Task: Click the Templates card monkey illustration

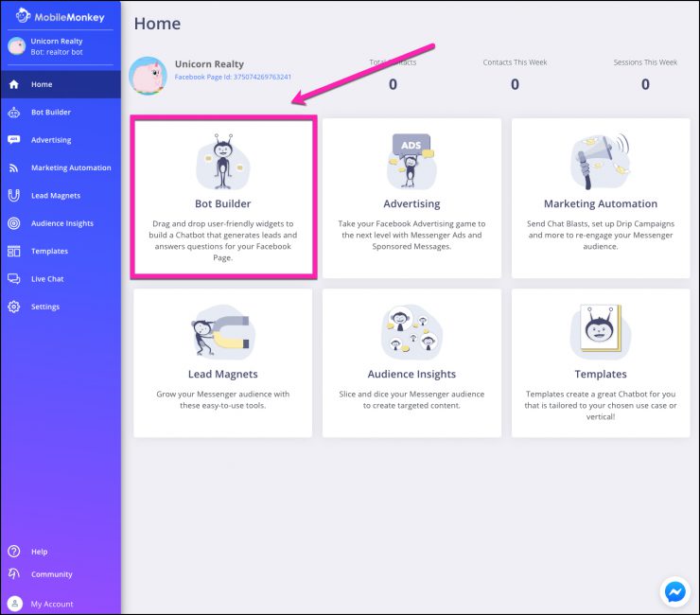Action: pos(601,331)
